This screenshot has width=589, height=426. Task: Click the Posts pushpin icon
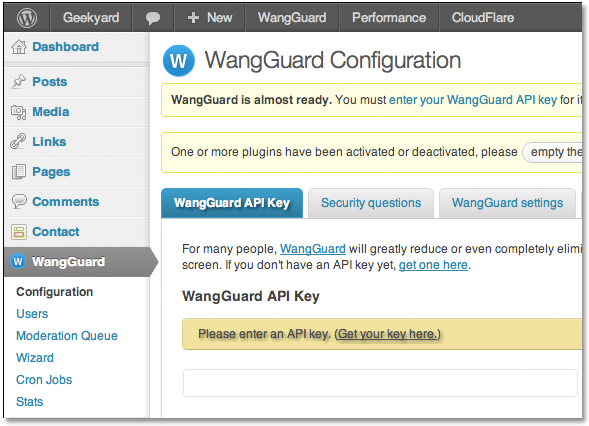point(19,82)
